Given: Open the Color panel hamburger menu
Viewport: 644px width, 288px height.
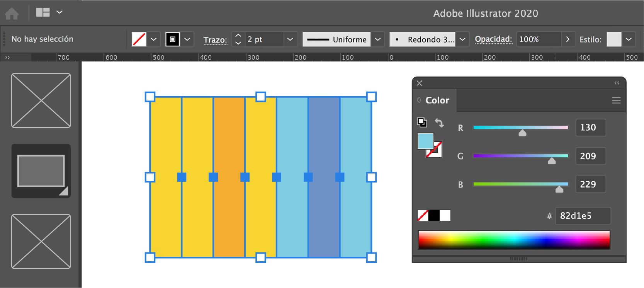Looking at the screenshot, I should [616, 101].
